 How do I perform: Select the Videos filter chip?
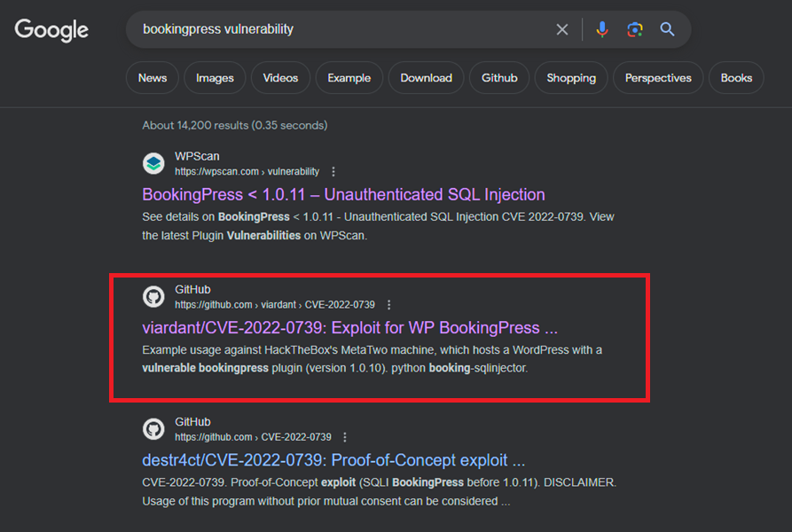pos(280,78)
